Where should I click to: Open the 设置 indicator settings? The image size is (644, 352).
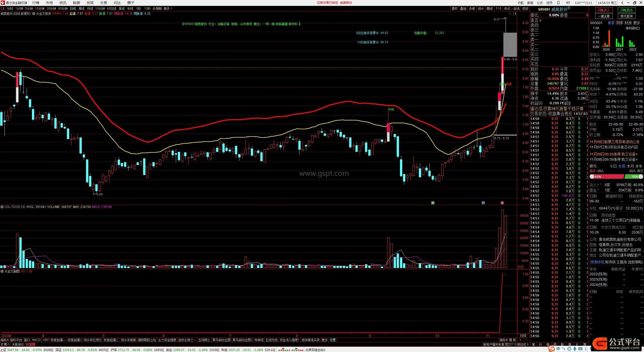click(x=333, y=340)
